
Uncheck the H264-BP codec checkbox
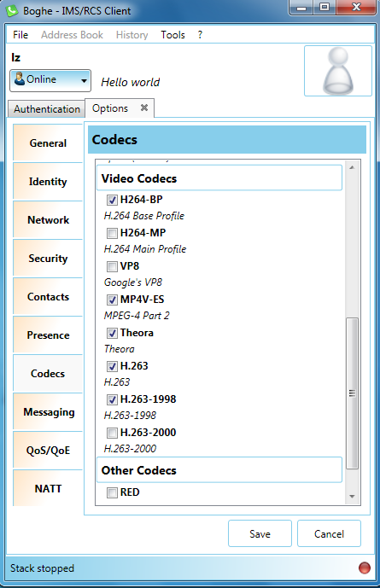112,200
